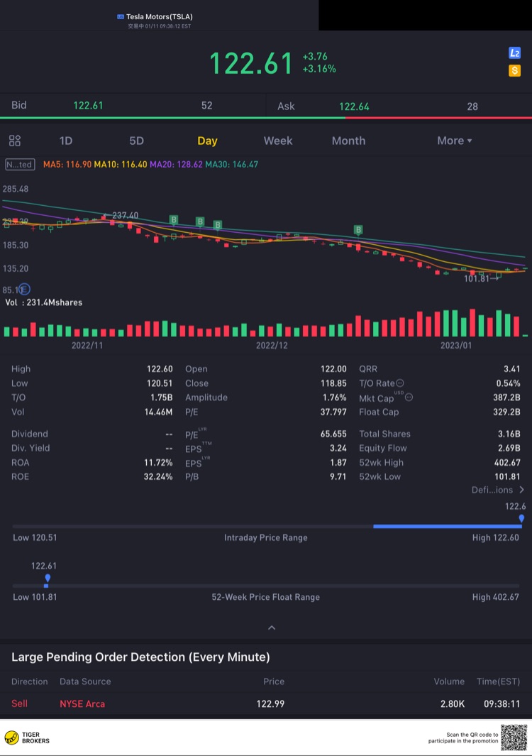Screen dimensions: 532x756
Task: Tap the promotion QR code
Action: click(514, 738)
